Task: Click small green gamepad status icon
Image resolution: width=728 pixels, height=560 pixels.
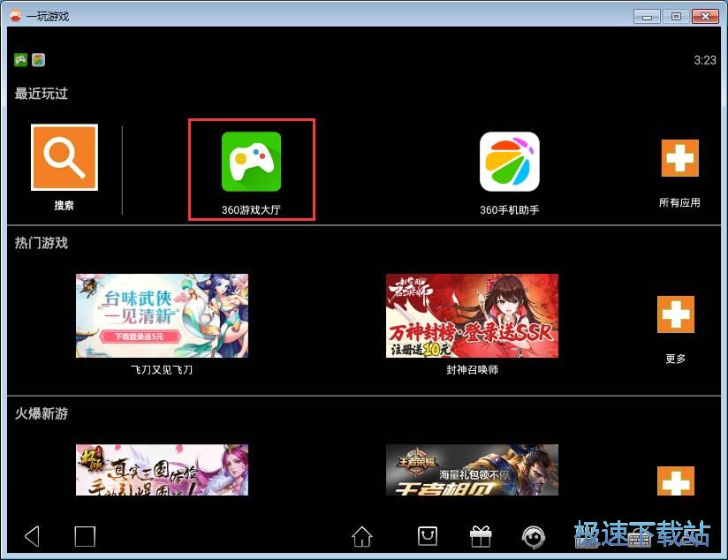Action: pos(20,60)
